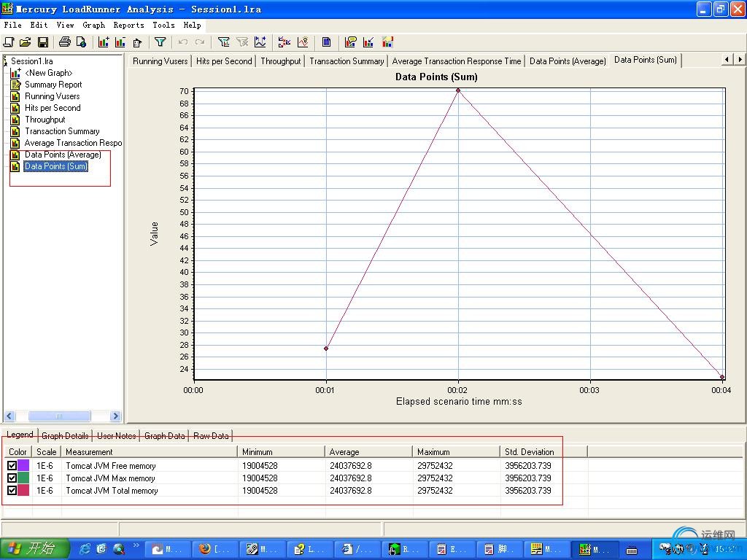The height and width of the screenshot is (560, 747).
Task: Click the Windows Start button
Action: pyautogui.click(x=34, y=549)
